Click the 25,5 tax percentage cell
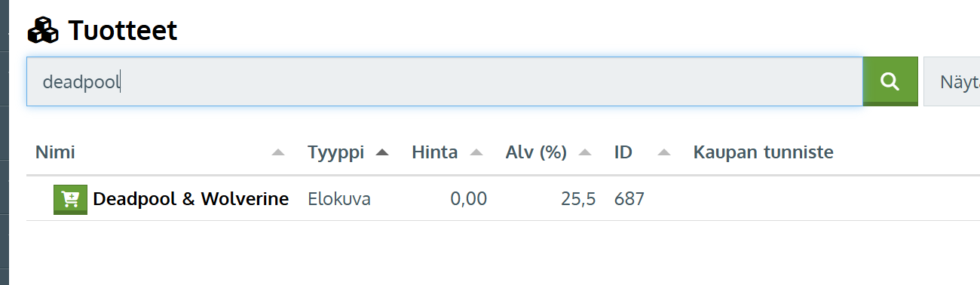This screenshot has width=980, height=285. coord(578,199)
